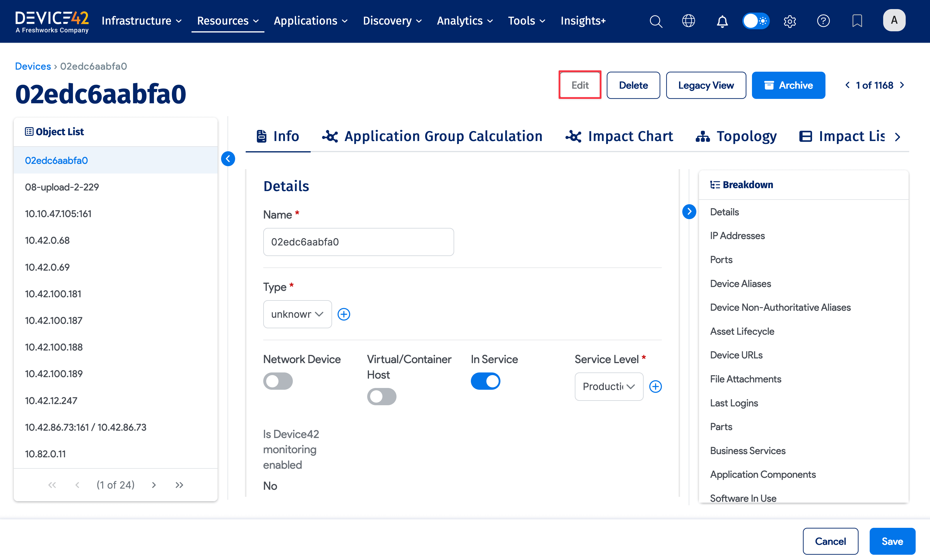Viewport: 930px width, 560px height.
Task: Expand the Infrastructure menu
Action: [x=141, y=21]
